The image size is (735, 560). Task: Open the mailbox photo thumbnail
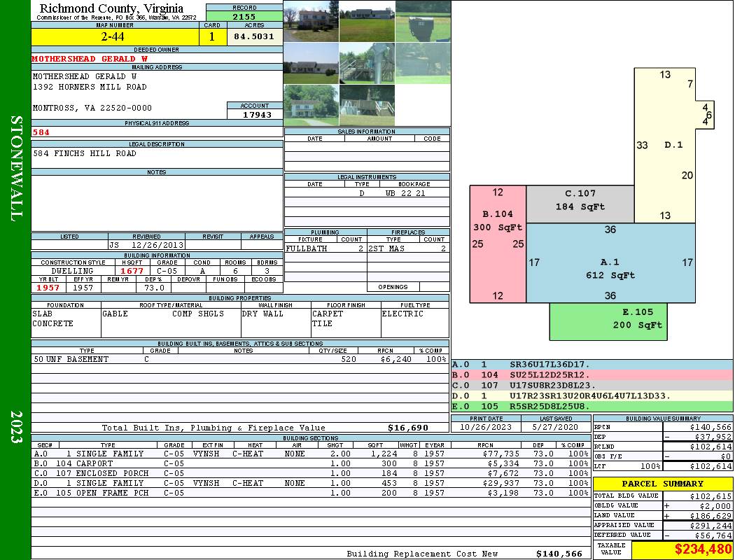[x=423, y=22]
